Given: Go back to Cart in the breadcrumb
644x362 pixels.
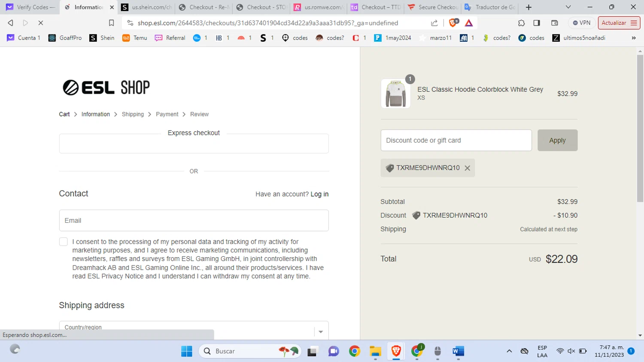Looking at the screenshot, I should 64,114.
